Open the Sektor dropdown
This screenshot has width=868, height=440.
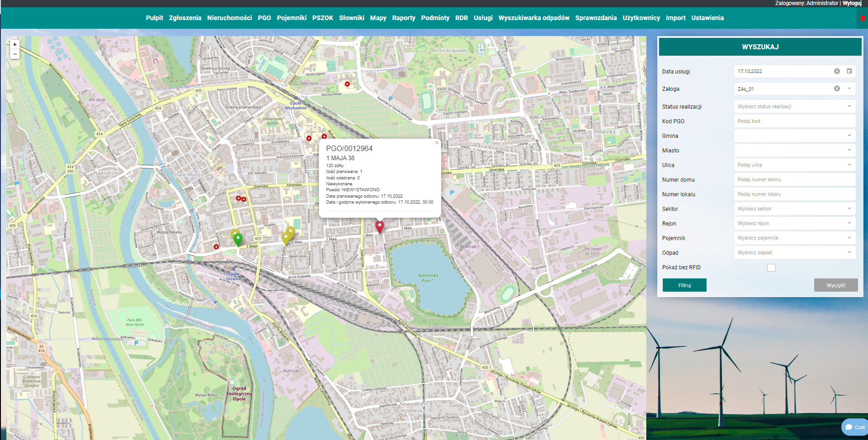[x=795, y=209]
